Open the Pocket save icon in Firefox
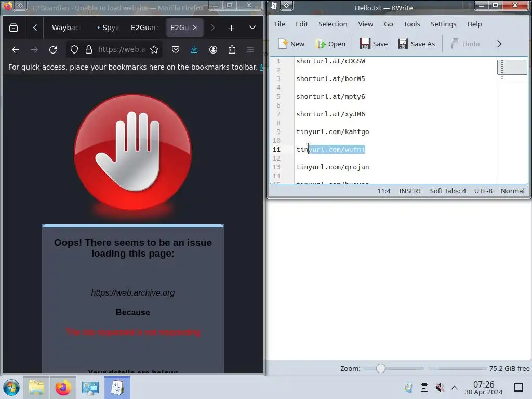532x399 pixels. (x=176, y=49)
